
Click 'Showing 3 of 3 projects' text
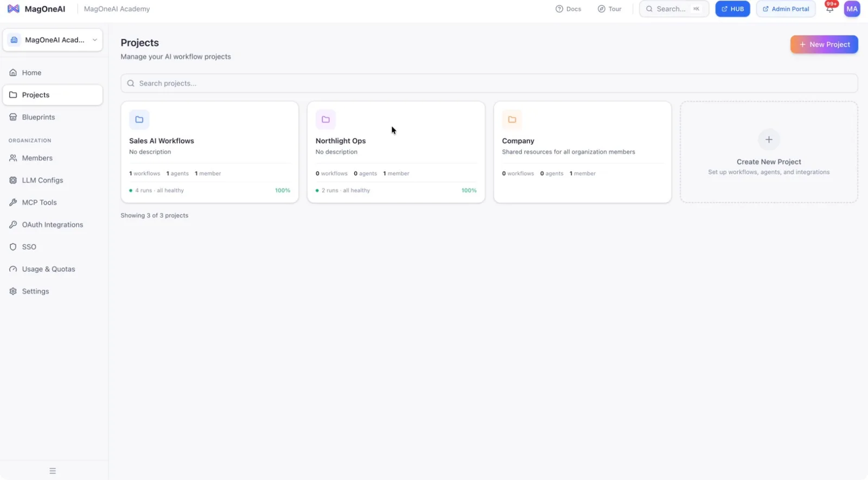click(155, 216)
